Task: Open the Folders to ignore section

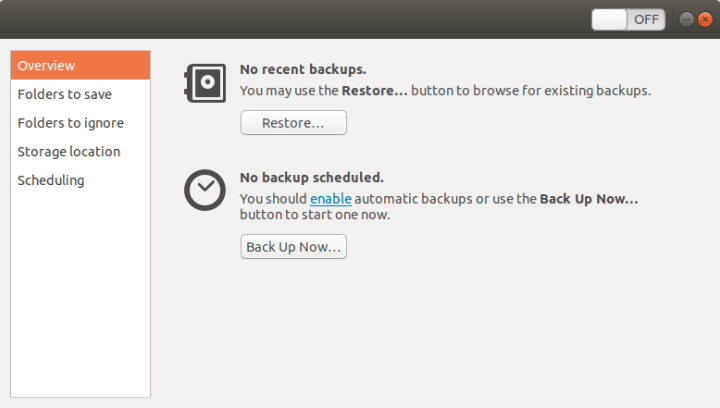Action: [80, 123]
